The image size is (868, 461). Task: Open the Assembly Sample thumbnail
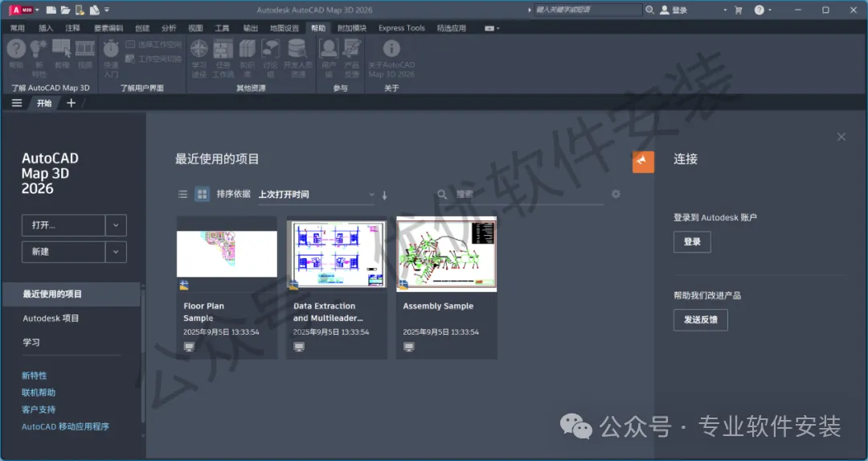pos(447,253)
